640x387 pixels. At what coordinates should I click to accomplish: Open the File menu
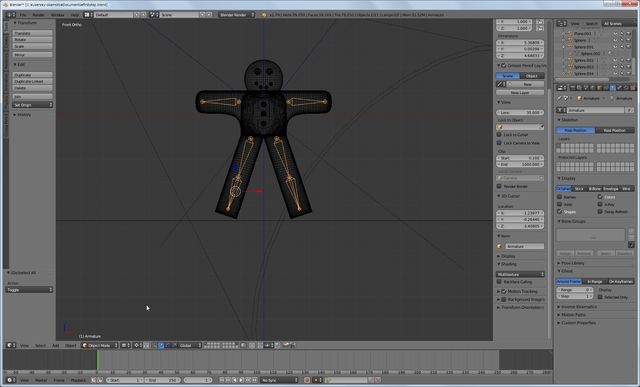click(23, 15)
